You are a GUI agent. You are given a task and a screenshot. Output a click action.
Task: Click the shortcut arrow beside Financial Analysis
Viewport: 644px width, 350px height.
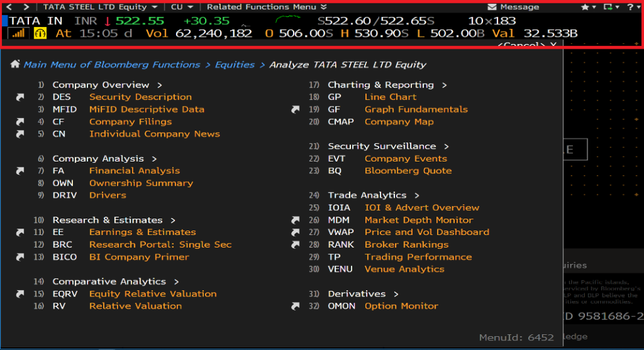click(20, 171)
